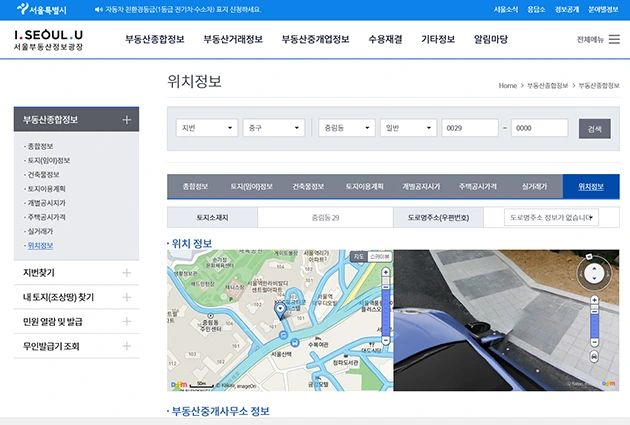The height and width of the screenshot is (425, 630).
Task: Open sidebar link 주택공시가격
Action: [x=46, y=217]
